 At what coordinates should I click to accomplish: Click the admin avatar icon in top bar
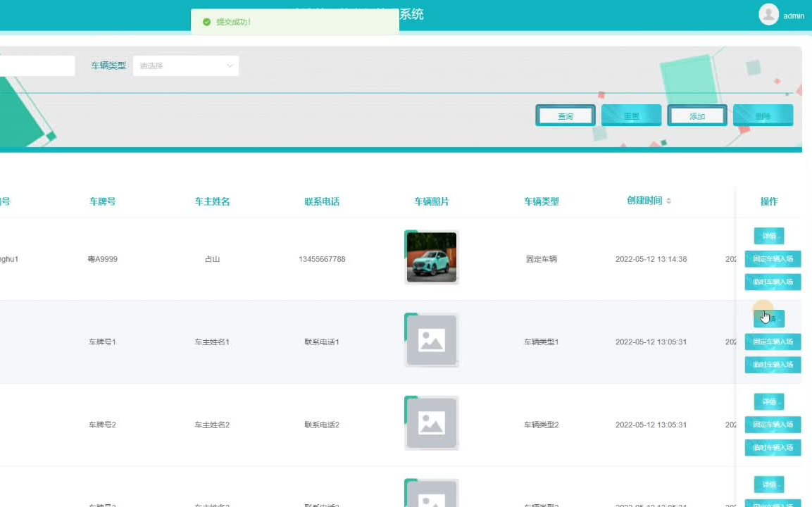[768, 14]
